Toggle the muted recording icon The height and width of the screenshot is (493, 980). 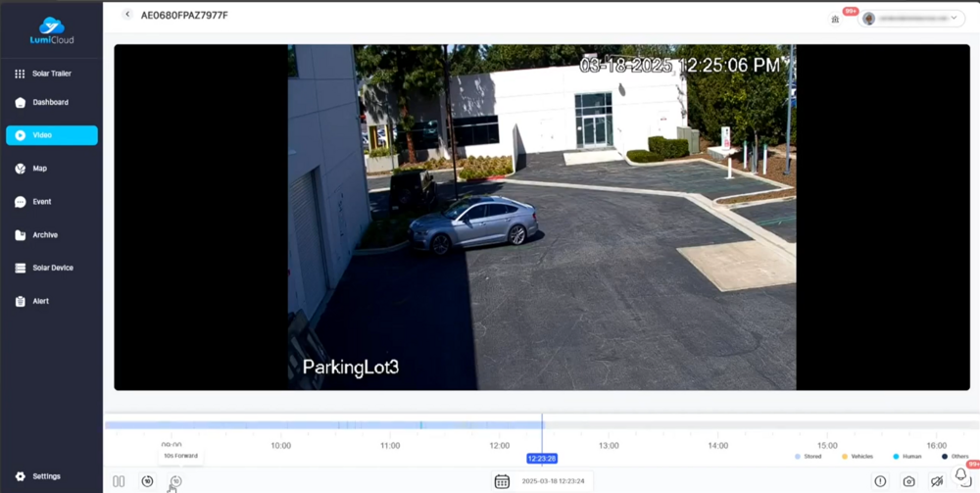937,481
